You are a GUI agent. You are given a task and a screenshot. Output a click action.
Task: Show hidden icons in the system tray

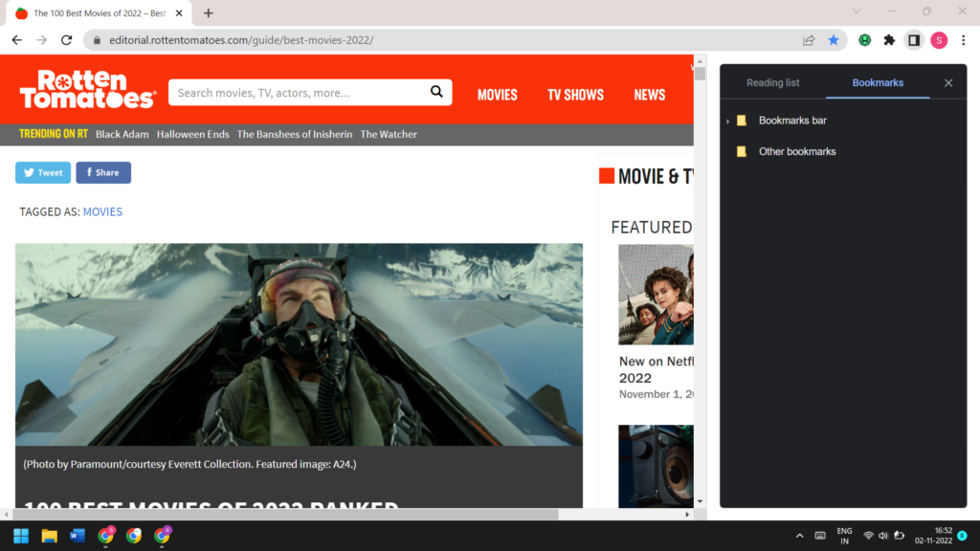[800, 536]
